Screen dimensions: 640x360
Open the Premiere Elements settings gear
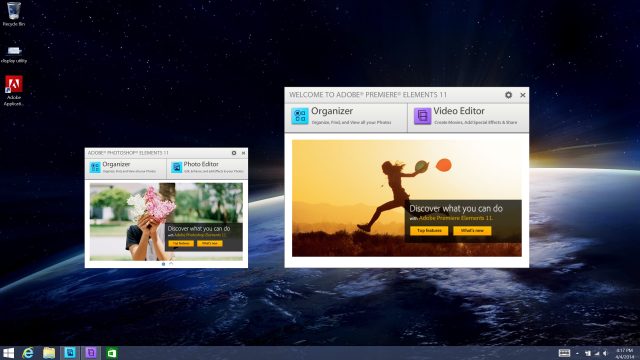pyautogui.click(x=508, y=95)
